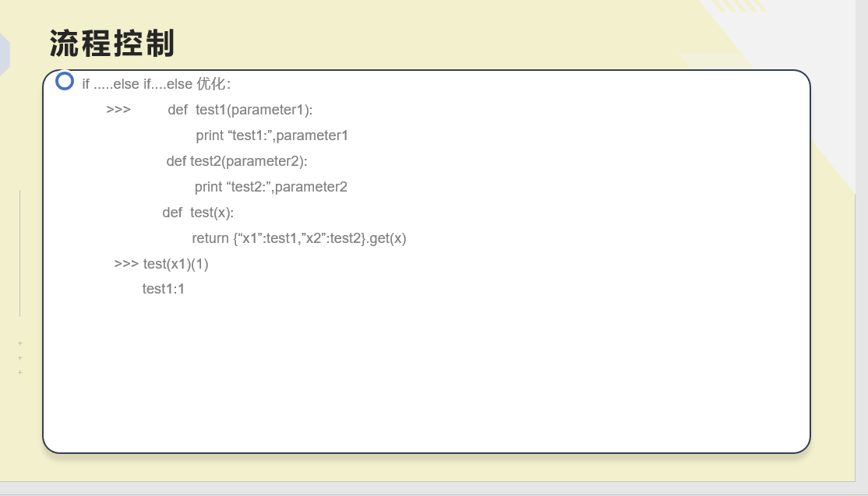The width and height of the screenshot is (868, 496).
Task: Click the thin vertical line on left margin
Action: pos(20,253)
